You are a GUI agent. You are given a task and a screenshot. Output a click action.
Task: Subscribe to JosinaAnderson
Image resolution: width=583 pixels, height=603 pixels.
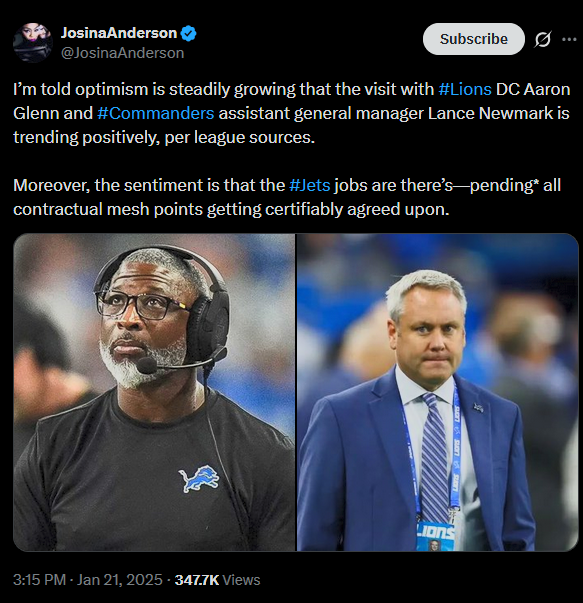tap(474, 39)
